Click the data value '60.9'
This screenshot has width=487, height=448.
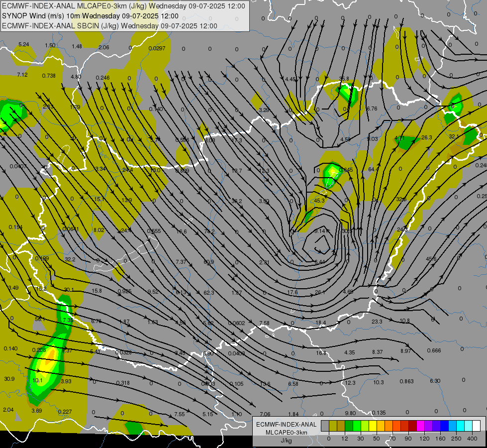pyautogui.click(x=209, y=262)
